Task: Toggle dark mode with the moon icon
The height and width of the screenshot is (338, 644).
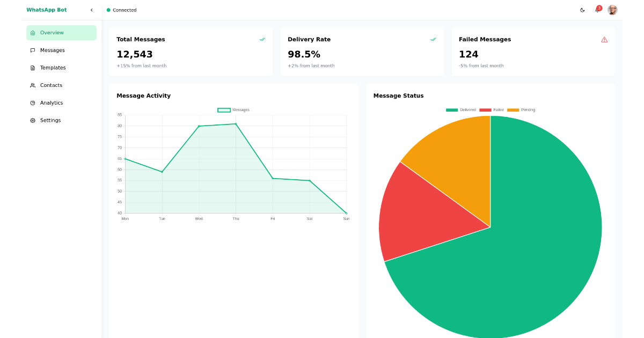Action: click(582, 10)
